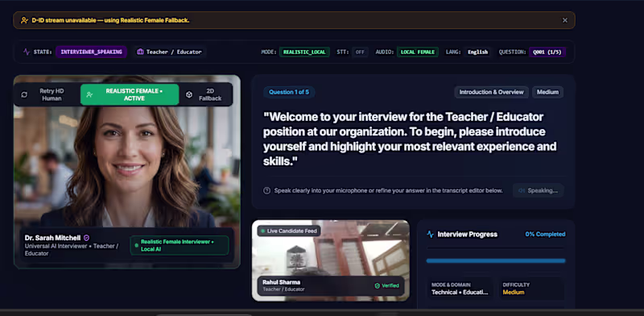Click the Question 1 of 5 pill
The height and width of the screenshot is (316, 644).
tap(289, 92)
